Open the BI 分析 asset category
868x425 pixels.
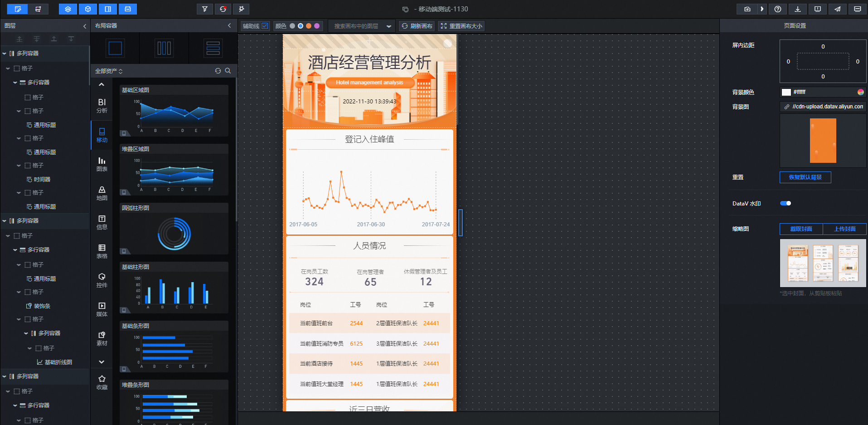102,106
